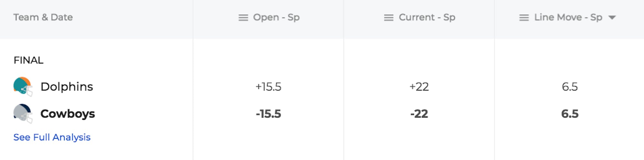Click the Team & Date column header
Viewport: 644px width, 160px height.
43,17
